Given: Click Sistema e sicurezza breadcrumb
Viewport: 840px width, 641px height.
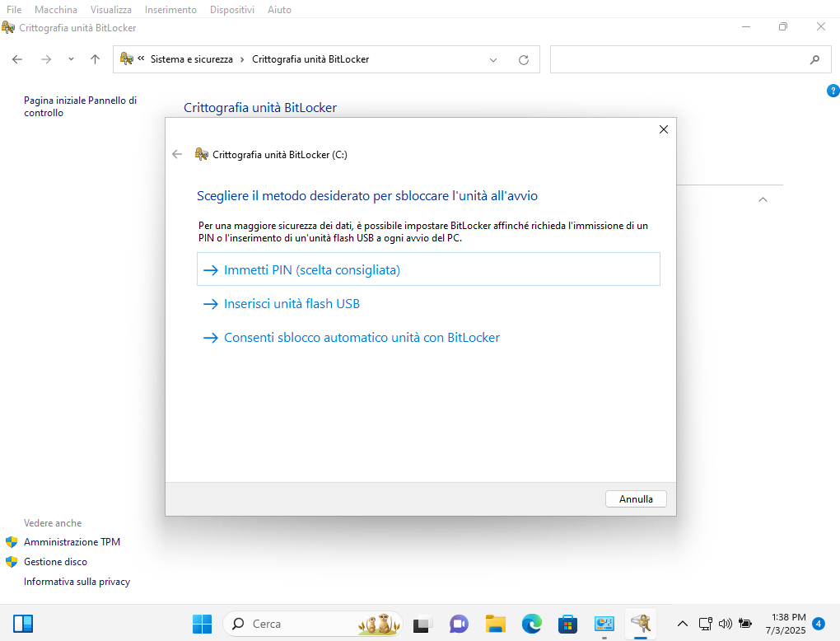Looking at the screenshot, I should click(191, 59).
